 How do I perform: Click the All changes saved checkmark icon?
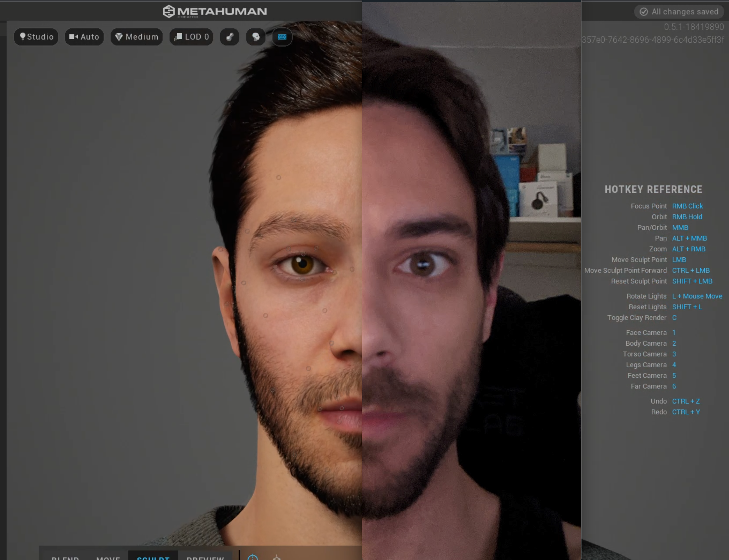tap(644, 12)
